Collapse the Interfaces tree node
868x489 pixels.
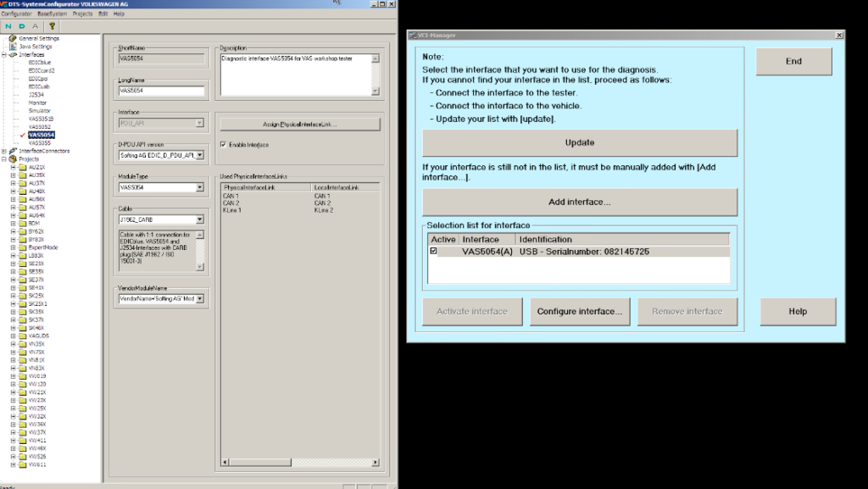[x=3, y=54]
